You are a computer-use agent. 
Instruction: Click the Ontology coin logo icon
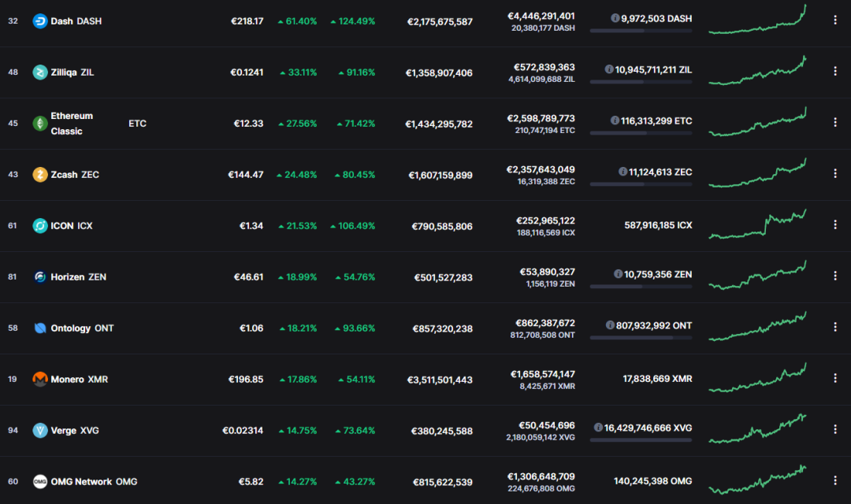pos(40,328)
